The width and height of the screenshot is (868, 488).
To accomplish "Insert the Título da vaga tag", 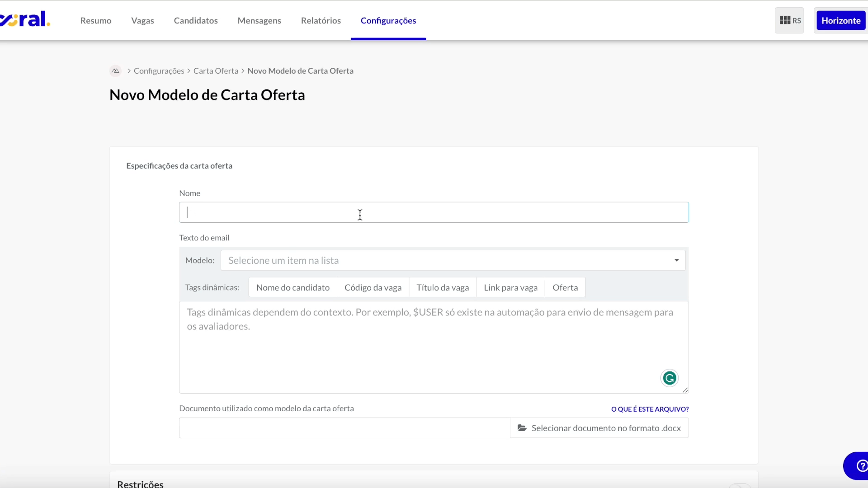I will point(443,287).
